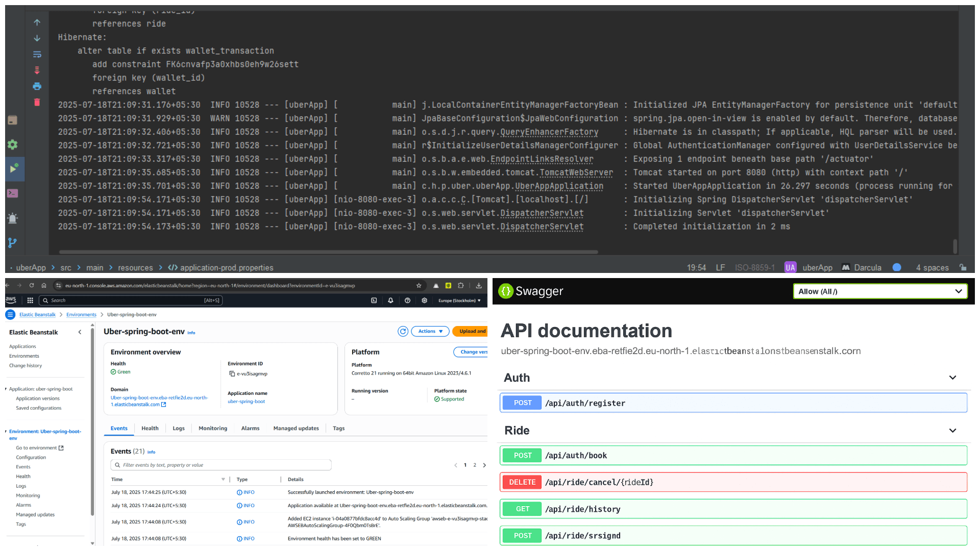Open the AWS CloudShell icon
Screen dimensions: 980x551
[x=374, y=300]
